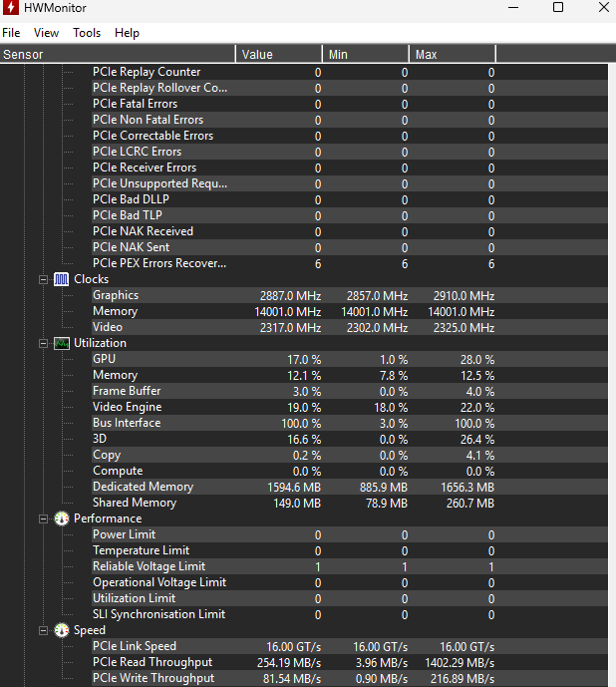Select the PCIe Unsupported Requ... row

(x=350, y=183)
